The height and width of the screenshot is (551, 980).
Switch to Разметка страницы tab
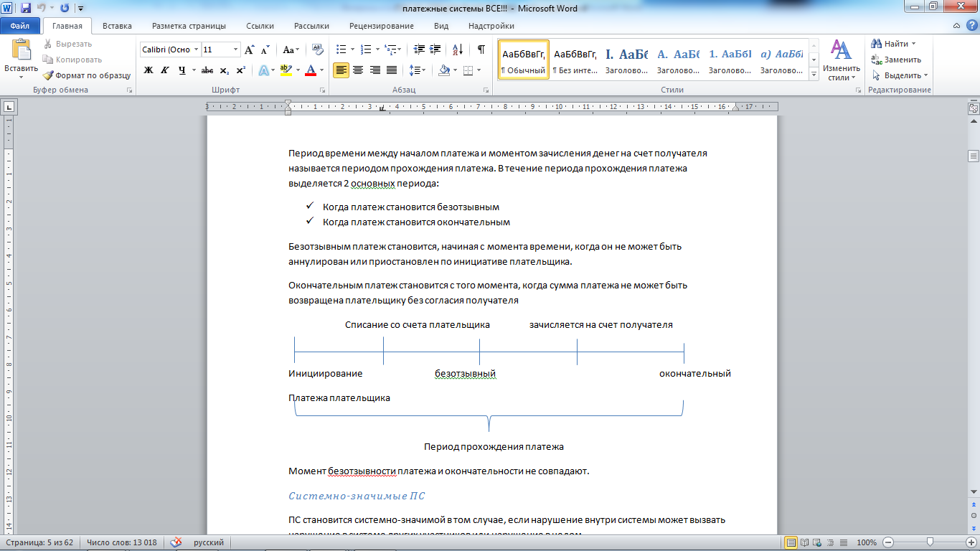(x=189, y=26)
